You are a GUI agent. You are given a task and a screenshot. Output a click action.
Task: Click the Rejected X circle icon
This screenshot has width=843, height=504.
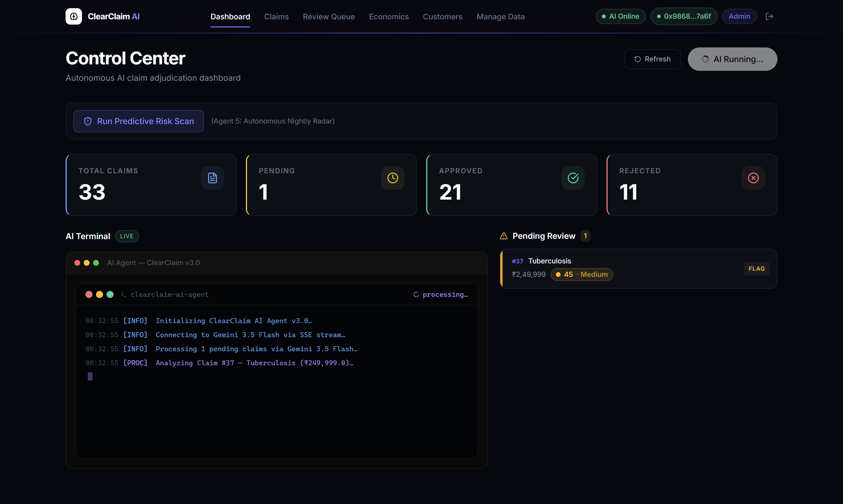pos(753,178)
